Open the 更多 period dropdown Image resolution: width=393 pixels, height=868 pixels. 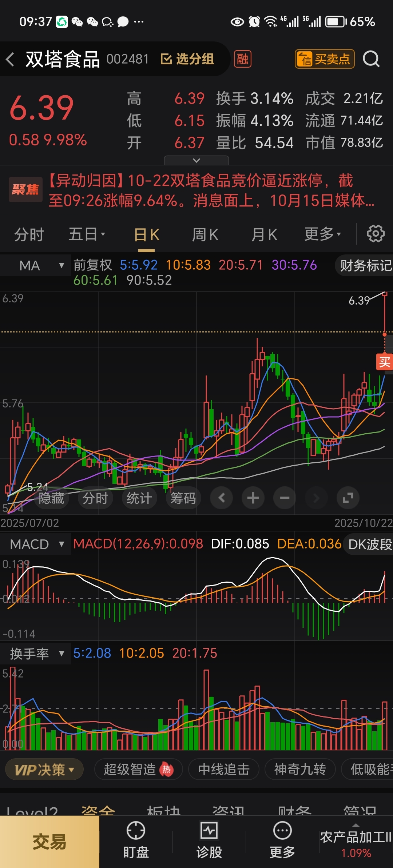[323, 234]
